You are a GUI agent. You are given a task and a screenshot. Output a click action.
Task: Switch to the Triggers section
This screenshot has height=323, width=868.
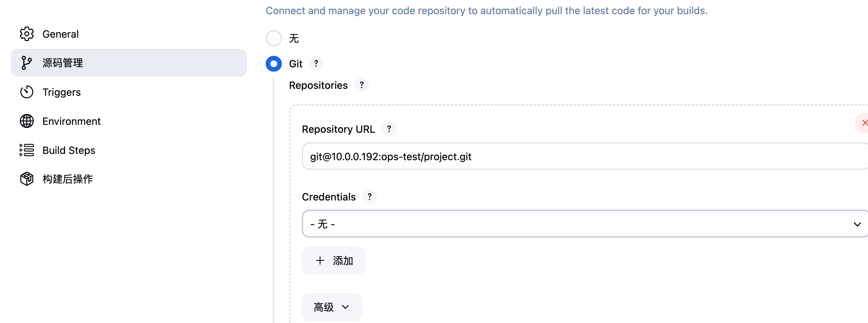62,92
